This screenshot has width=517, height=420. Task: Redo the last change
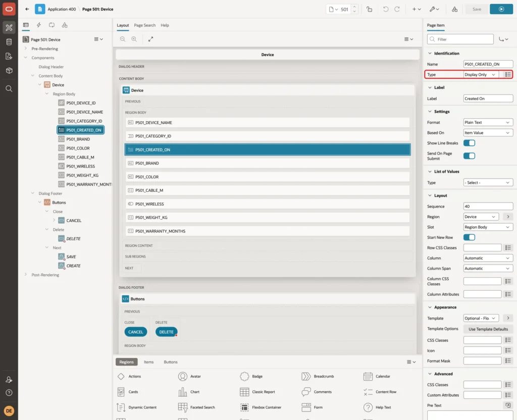[x=397, y=9]
